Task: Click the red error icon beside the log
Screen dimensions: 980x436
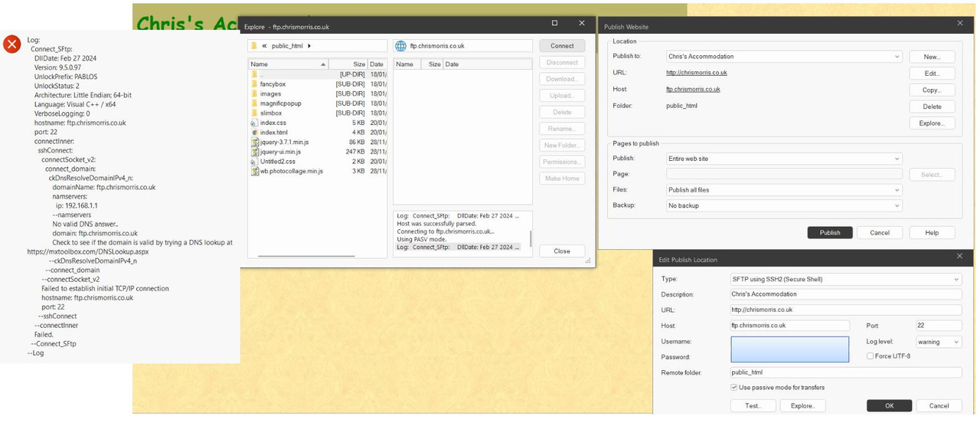Action: 11,44
